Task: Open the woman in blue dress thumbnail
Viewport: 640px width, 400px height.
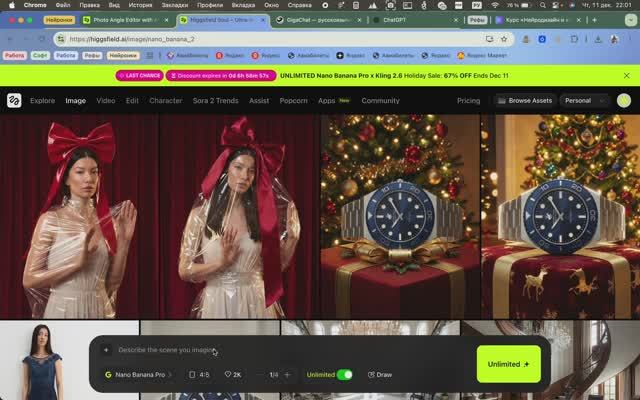Action: (x=43, y=360)
